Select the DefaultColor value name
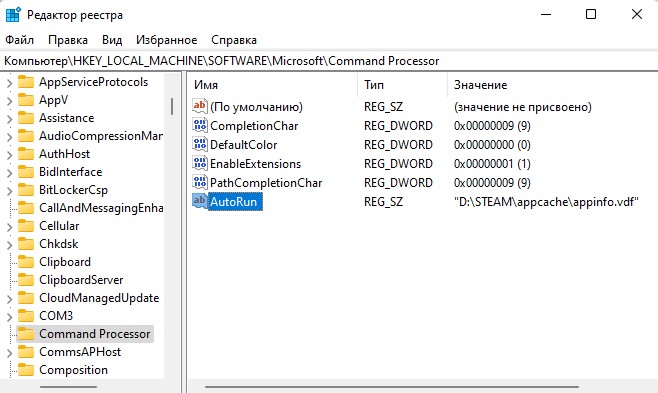658x393 pixels. (x=243, y=145)
